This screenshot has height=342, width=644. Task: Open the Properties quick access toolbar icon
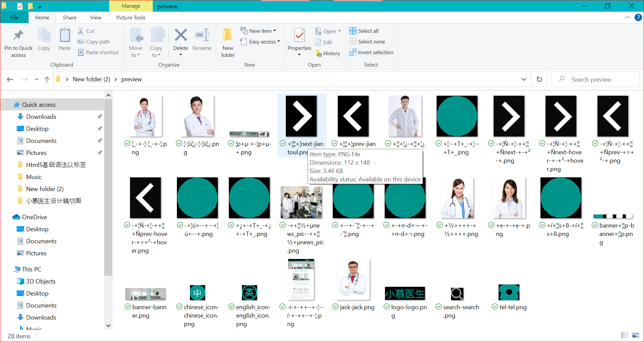point(20,6)
